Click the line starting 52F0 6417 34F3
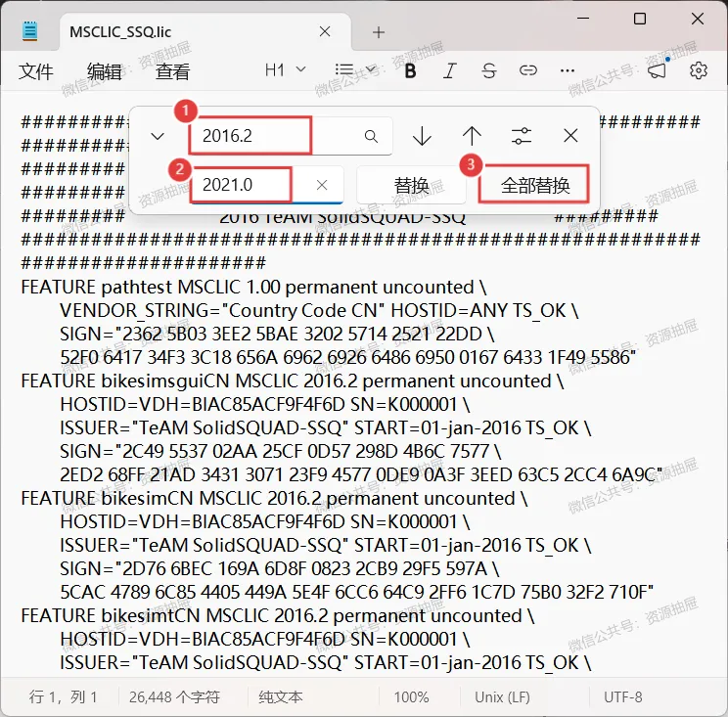 [x=347, y=357]
